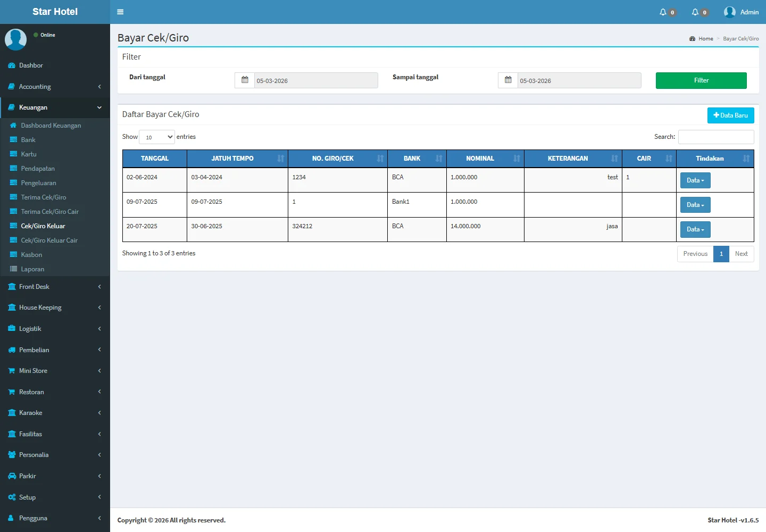Focus the table Search input field
The image size is (766, 532).
(x=715, y=137)
